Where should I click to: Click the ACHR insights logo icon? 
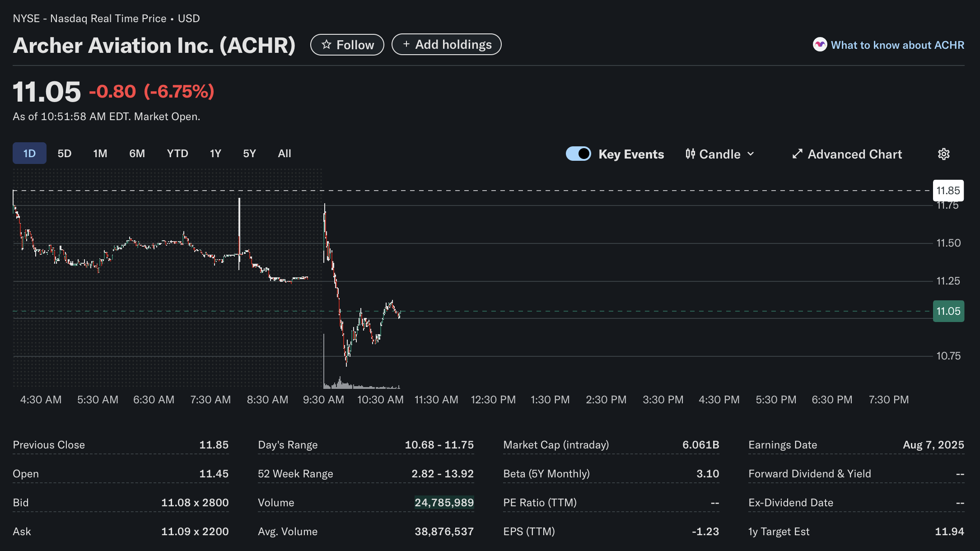[x=820, y=45]
